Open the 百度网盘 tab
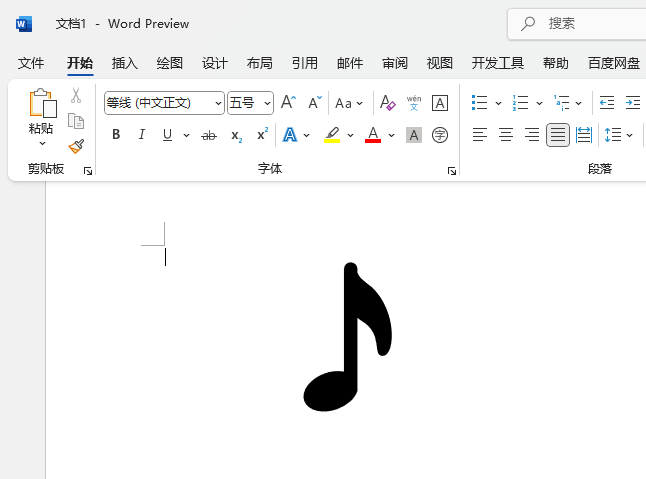646x479 pixels. (613, 63)
